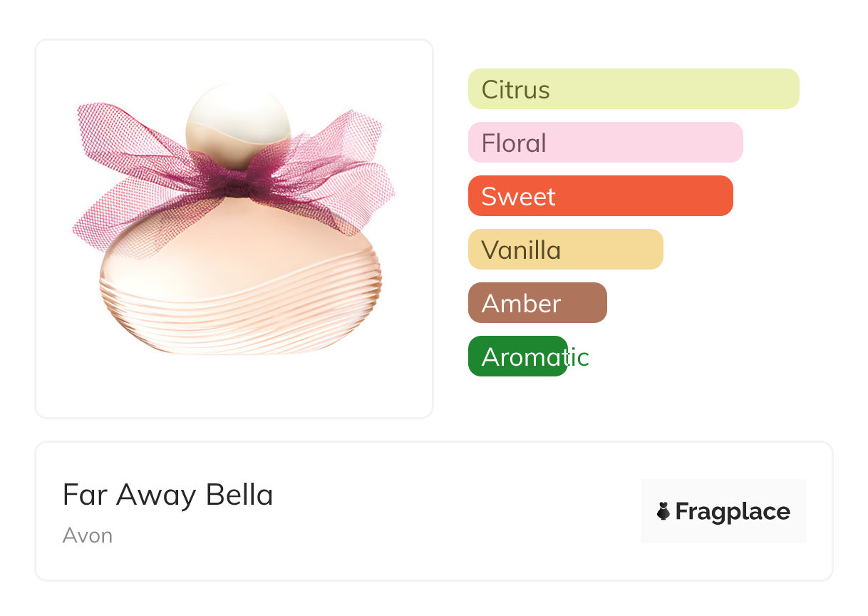
Task: Click the Citrus text label
Action: [x=515, y=90]
